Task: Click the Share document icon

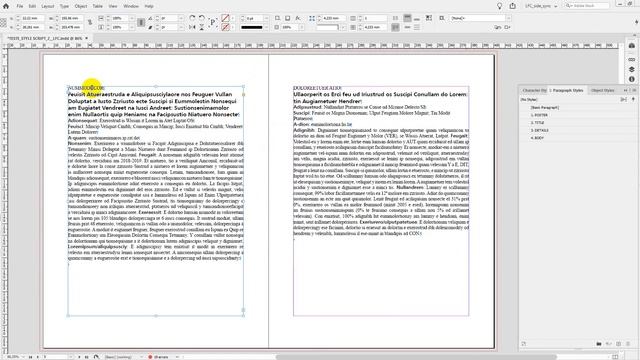Action: (513, 6)
